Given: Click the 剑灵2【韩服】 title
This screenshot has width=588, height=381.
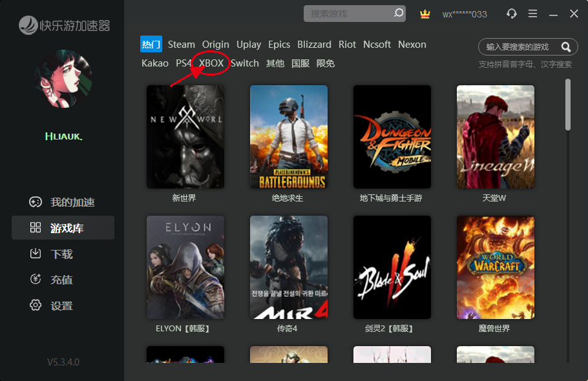Looking at the screenshot, I should (390, 328).
